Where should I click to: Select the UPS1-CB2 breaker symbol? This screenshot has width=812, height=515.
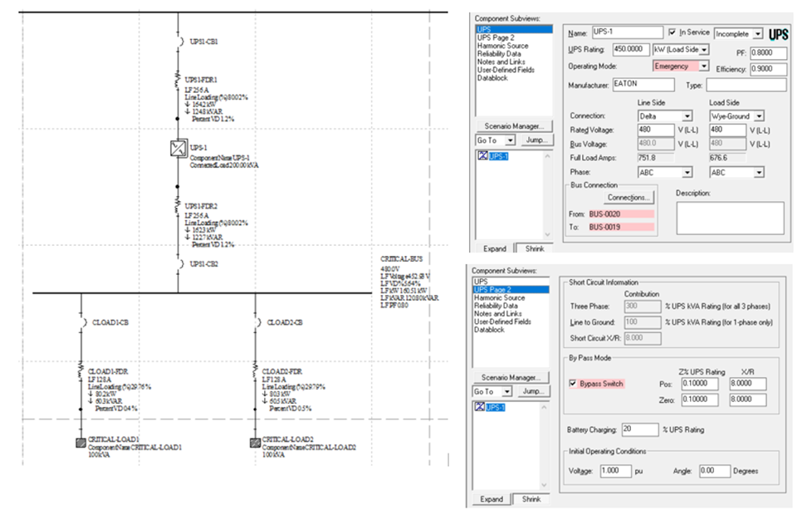[178, 263]
